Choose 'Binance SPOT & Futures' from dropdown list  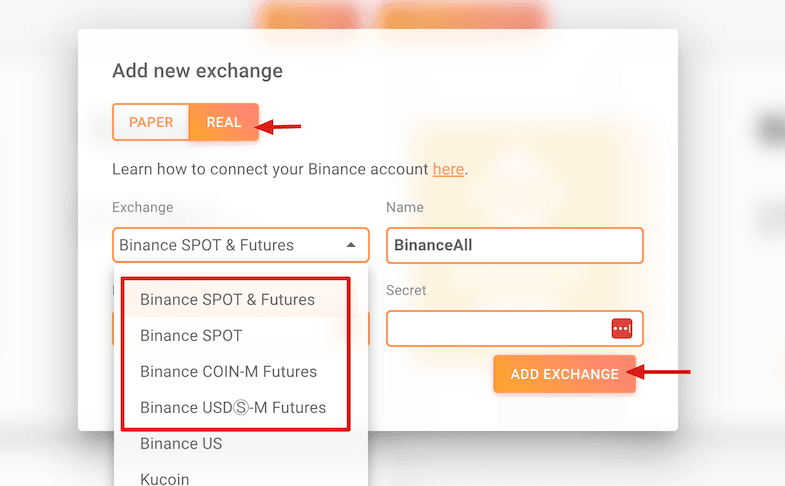coord(227,299)
